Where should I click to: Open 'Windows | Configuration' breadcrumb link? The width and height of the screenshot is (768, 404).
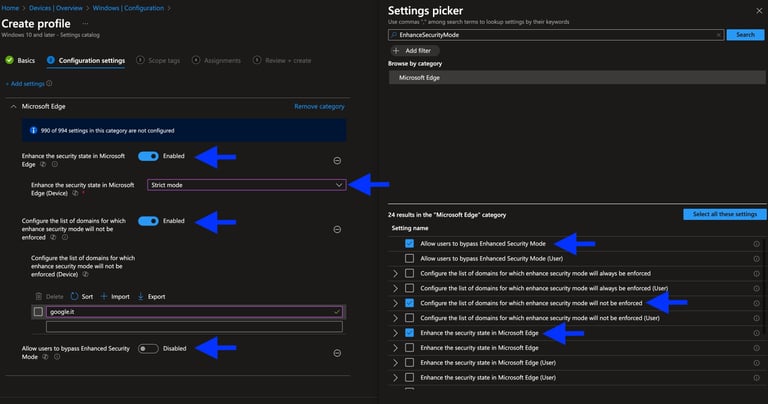point(128,8)
